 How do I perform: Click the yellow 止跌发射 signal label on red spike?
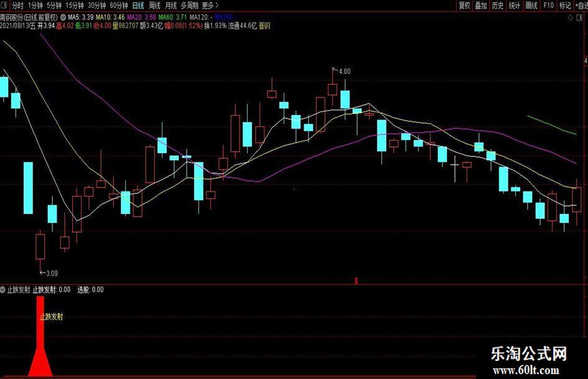coord(52,317)
